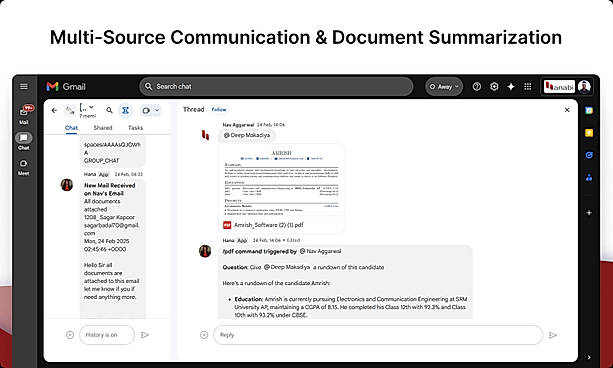Send message in chat panel
This screenshot has height=368, width=613.
pos(145,335)
